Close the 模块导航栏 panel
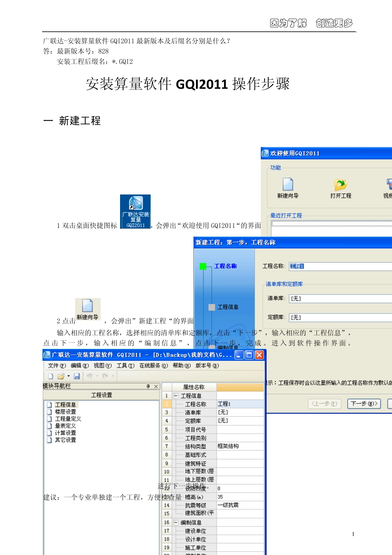 156,387
